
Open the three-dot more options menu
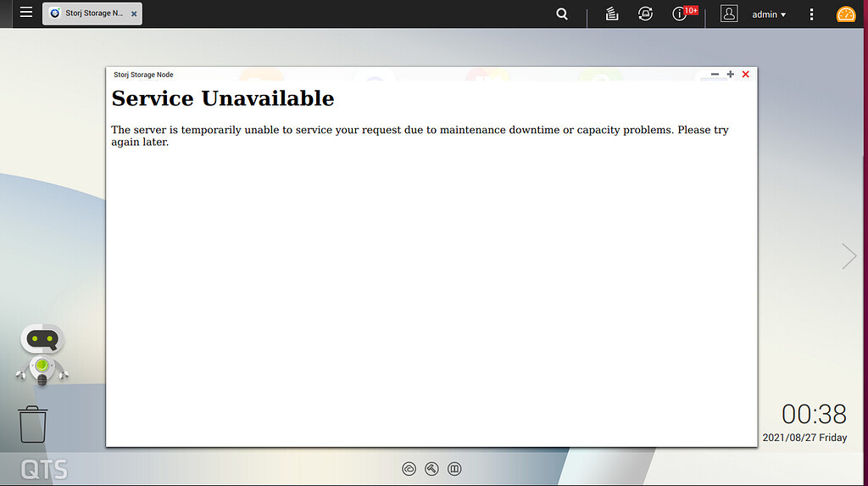811,14
